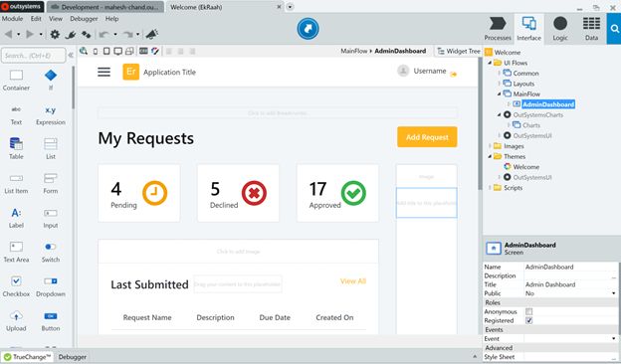Open the redo history dropdown arrow
This screenshot has height=364, width=621.
click(x=137, y=35)
